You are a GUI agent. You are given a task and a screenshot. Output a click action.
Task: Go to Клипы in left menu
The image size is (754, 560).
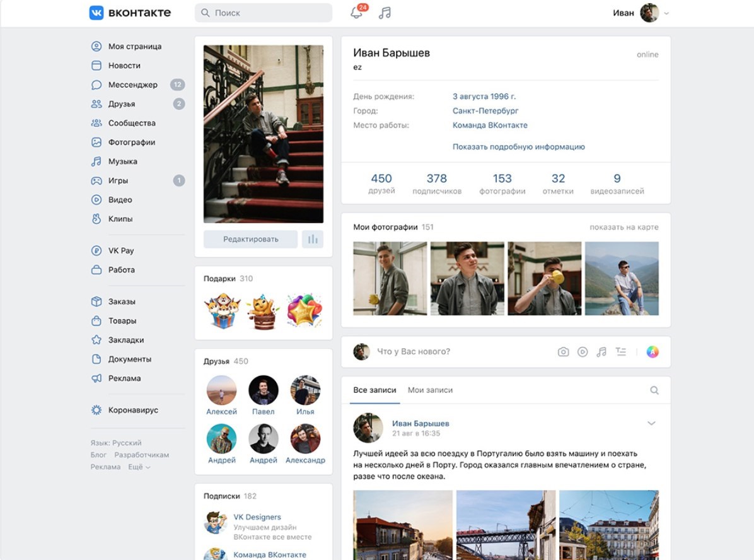[x=120, y=219]
